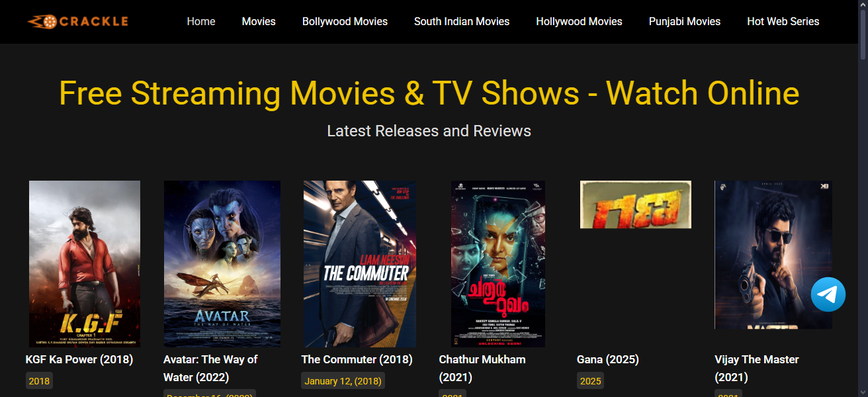868x397 pixels.
Task: Open Punjabi Movies category
Action: tap(685, 21)
